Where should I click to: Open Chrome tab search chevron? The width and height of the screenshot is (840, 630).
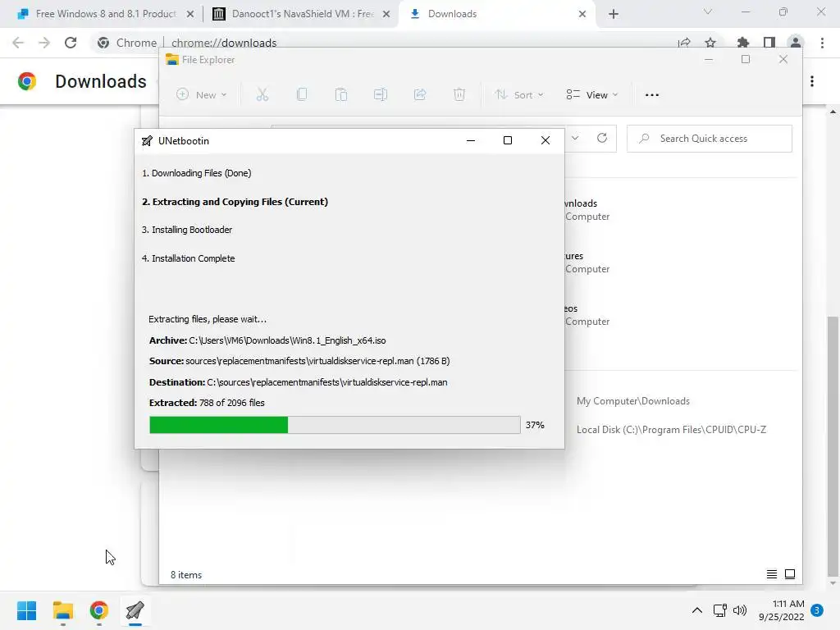(708, 11)
